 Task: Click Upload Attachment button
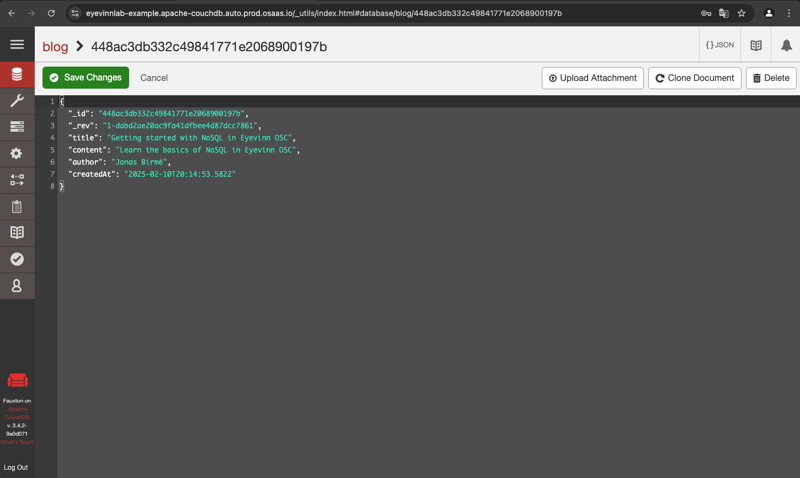(x=592, y=78)
